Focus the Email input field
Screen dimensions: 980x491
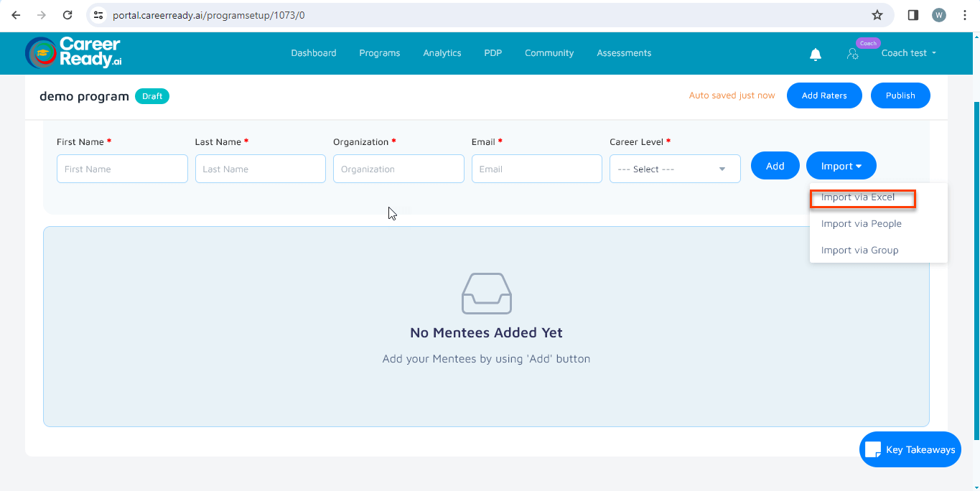point(536,169)
